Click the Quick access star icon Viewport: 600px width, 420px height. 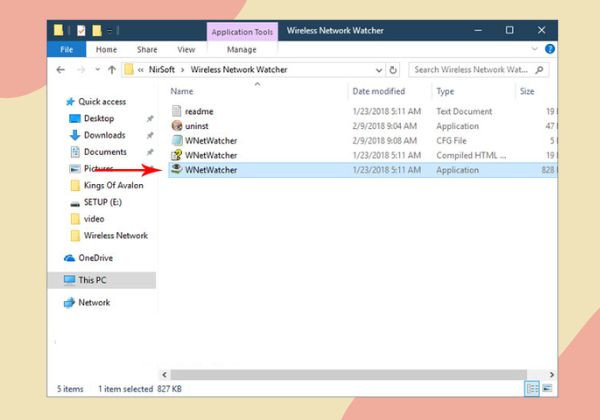(70, 102)
